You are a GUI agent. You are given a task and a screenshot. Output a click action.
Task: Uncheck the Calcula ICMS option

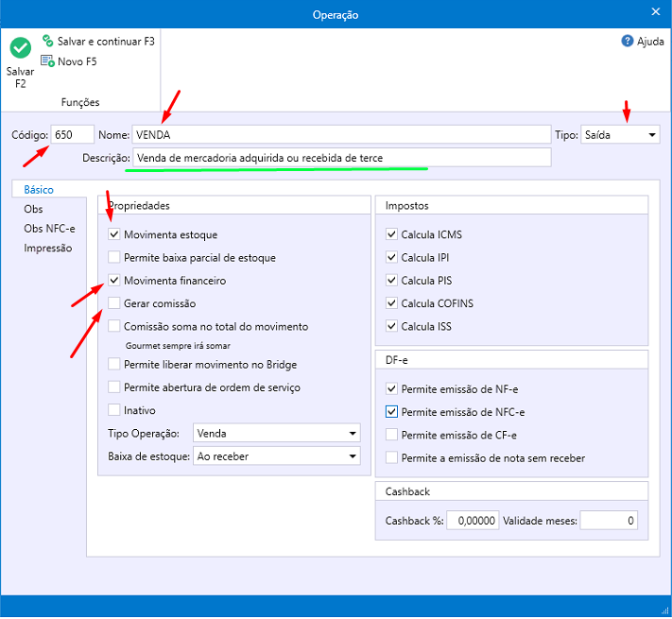point(392,234)
